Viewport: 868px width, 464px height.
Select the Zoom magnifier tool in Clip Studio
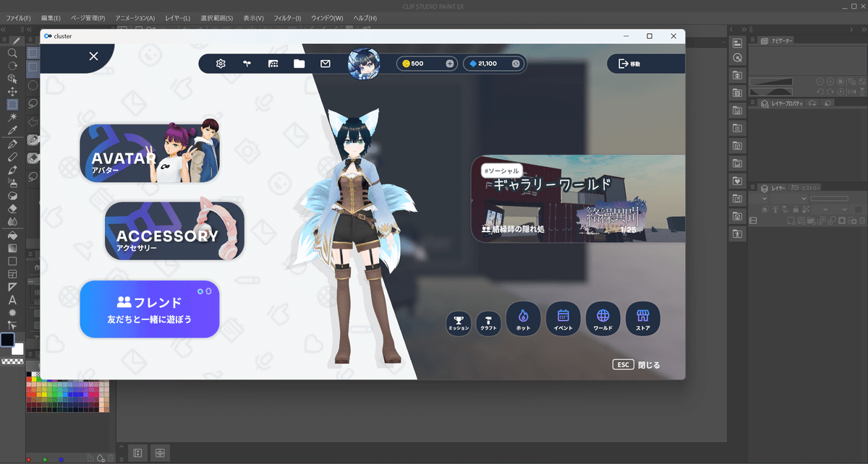tap(12, 53)
